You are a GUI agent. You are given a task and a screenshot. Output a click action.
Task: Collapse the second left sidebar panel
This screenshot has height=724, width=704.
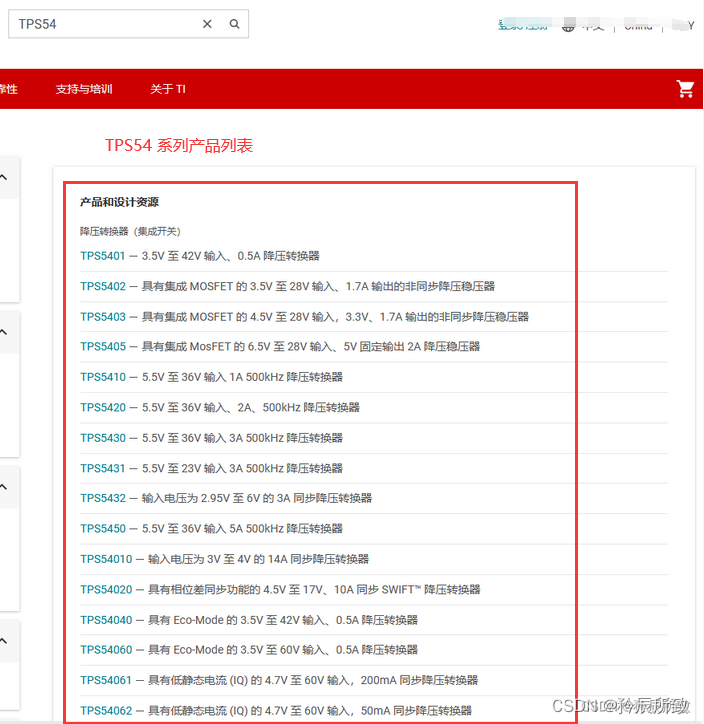pos(4,332)
